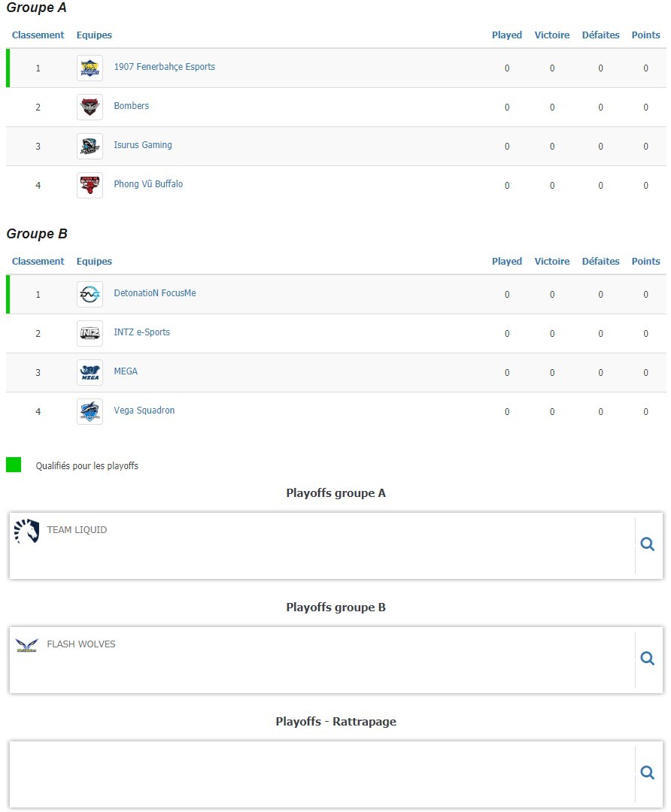This screenshot has height=812, width=671.
Task: Click the DetonatioN FocusMe logo icon
Action: click(90, 294)
